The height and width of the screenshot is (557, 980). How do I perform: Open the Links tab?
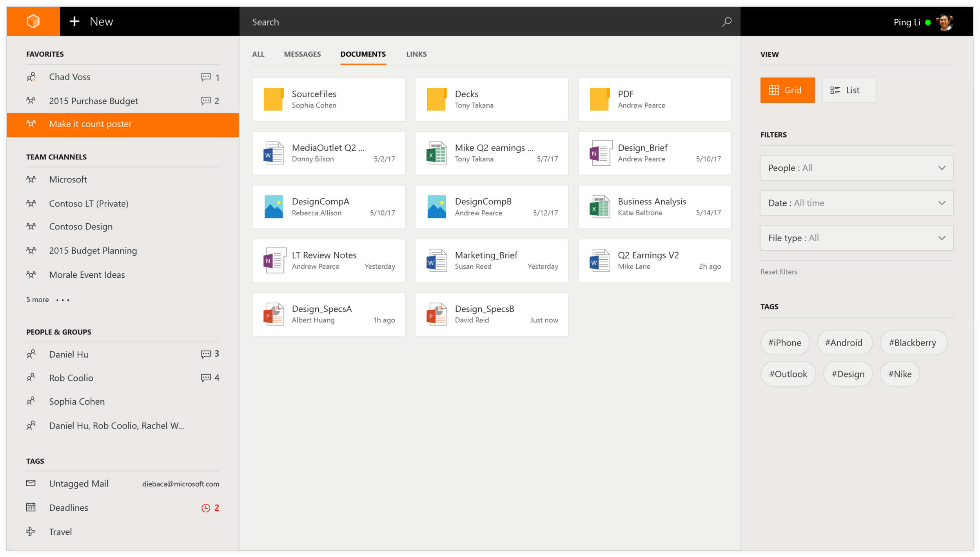(x=416, y=54)
